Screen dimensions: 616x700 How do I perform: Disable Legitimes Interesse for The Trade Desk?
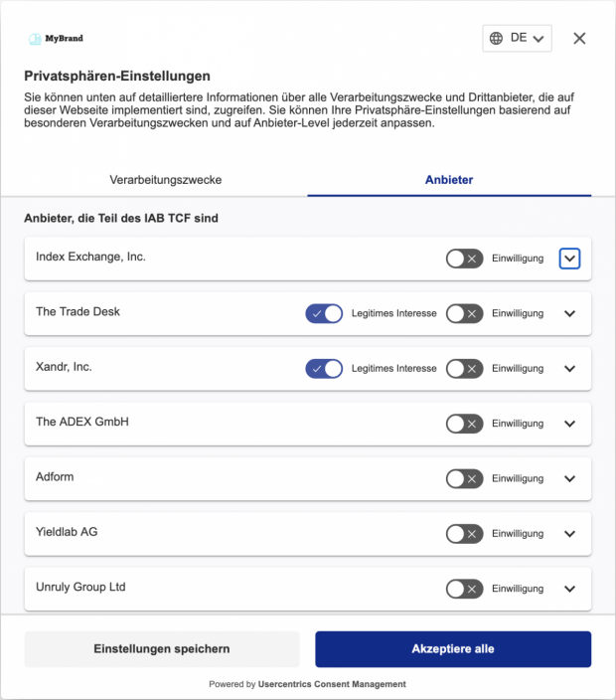[324, 313]
